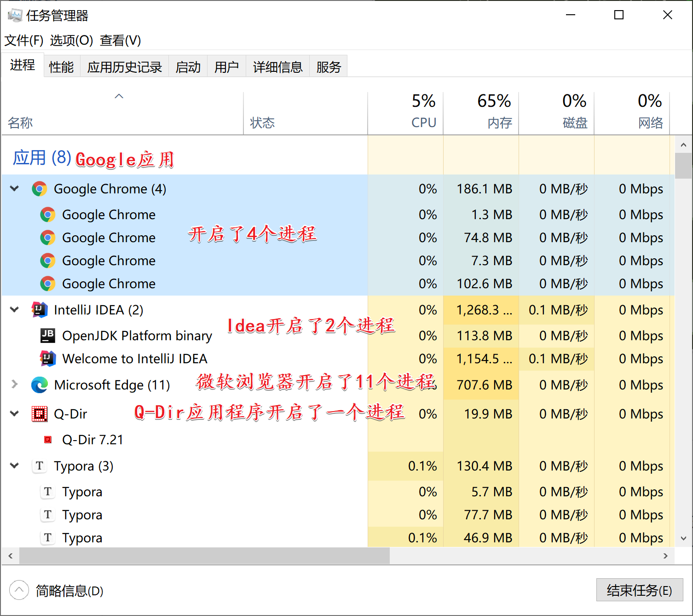Minimize the Task Manager window

(x=571, y=15)
